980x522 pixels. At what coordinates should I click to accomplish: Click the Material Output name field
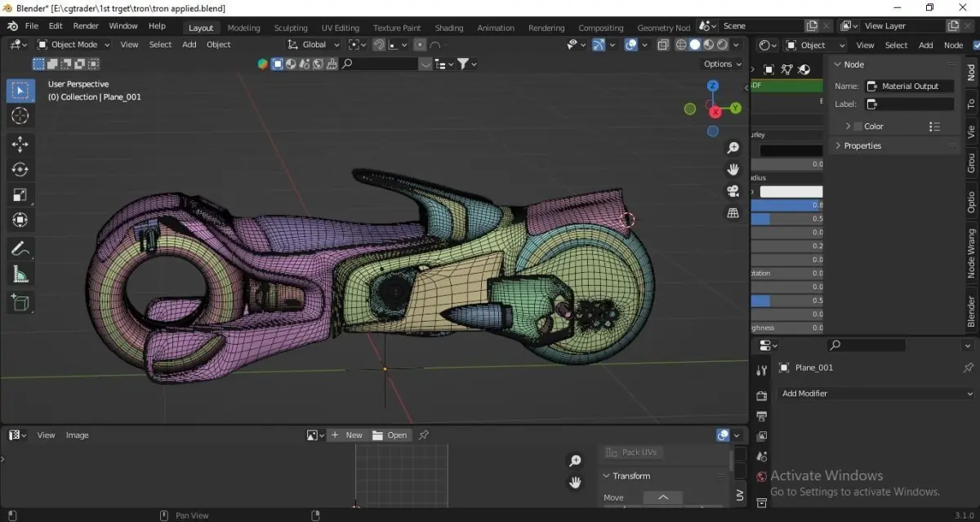point(909,86)
